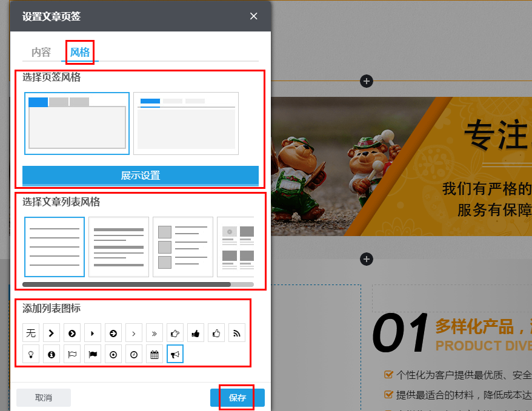Click the 展示设置 button
The height and width of the screenshot is (411, 532).
[142, 175]
